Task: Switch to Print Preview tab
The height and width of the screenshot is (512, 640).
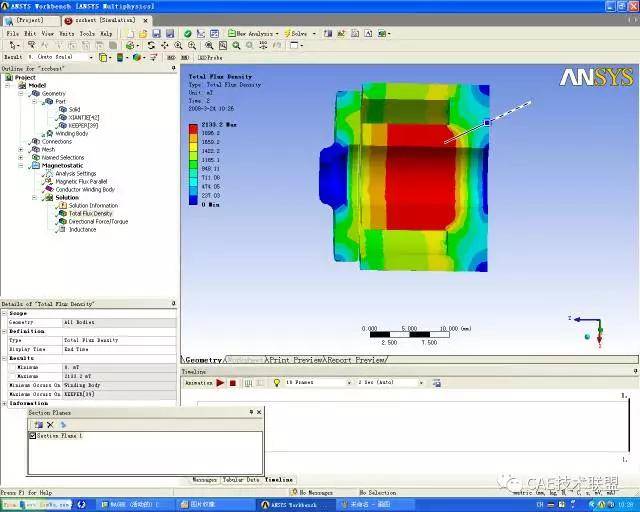Action: (x=294, y=360)
